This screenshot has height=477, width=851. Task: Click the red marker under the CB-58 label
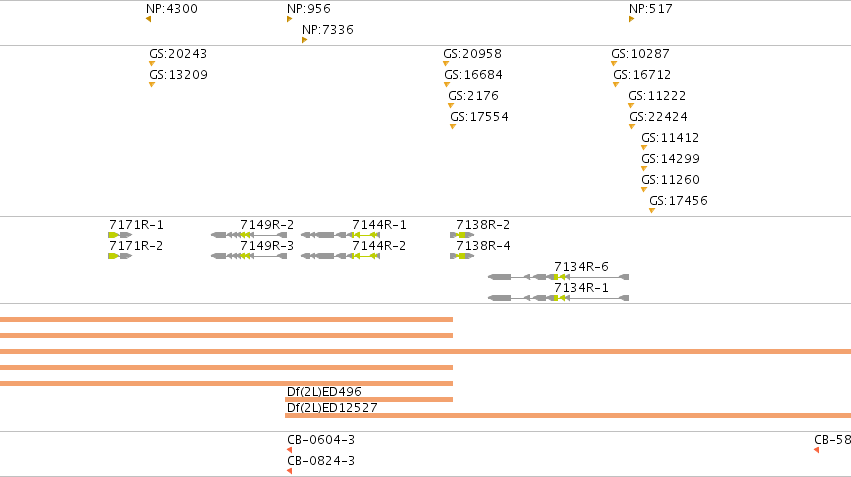[x=817, y=450]
